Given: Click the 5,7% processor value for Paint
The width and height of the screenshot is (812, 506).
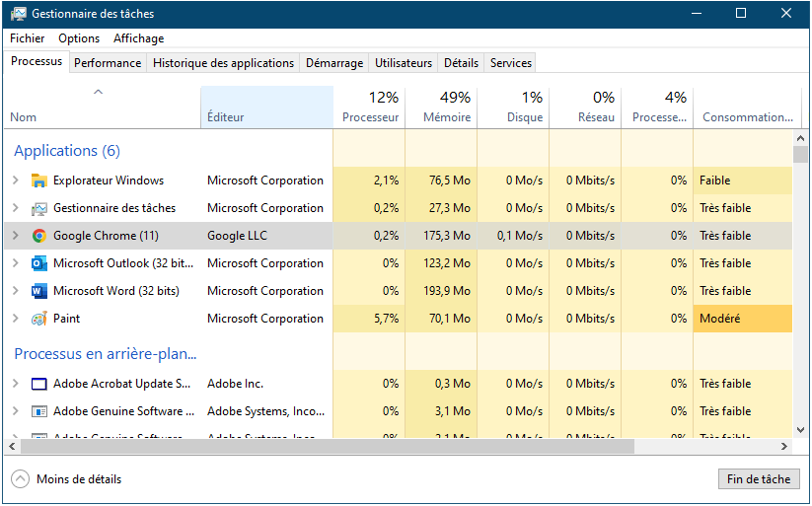Looking at the screenshot, I should 387,319.
